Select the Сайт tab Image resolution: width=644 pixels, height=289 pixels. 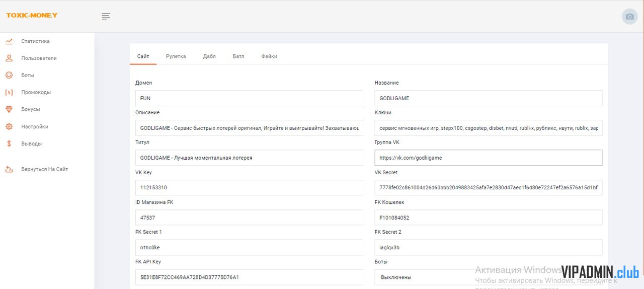pyautogui.click(x=143, y=56)
